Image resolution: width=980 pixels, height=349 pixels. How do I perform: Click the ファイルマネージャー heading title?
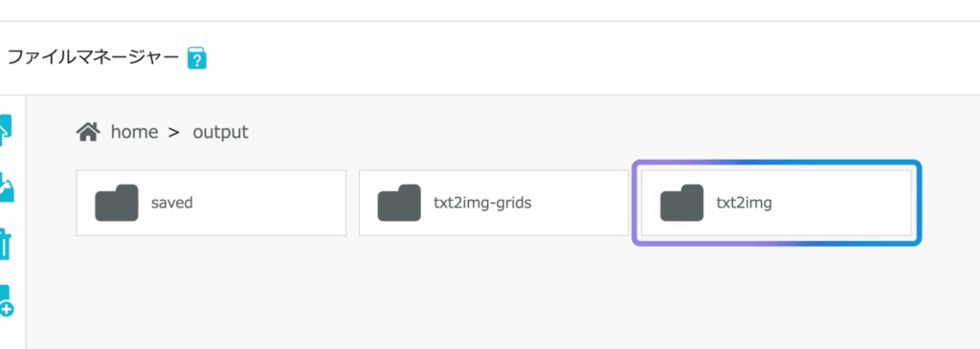click(93, 57)
